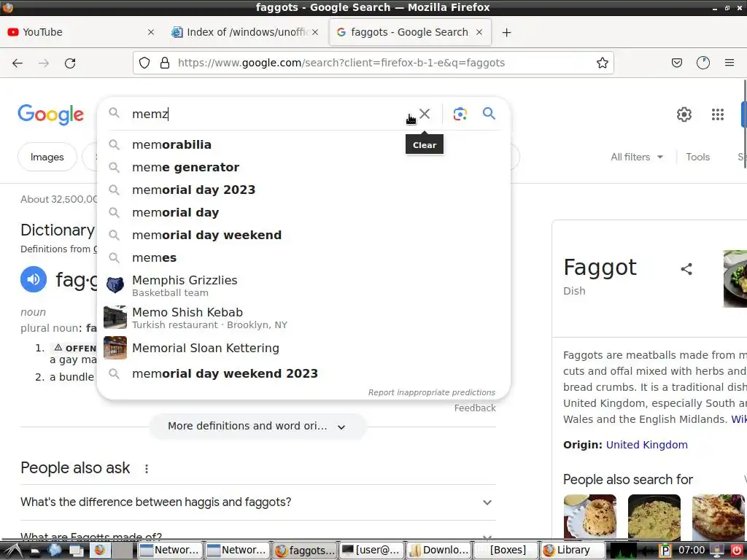This screenshot has width=747, height=560.
Task: Select the faggots - Google Search tab
Action: 410,32
